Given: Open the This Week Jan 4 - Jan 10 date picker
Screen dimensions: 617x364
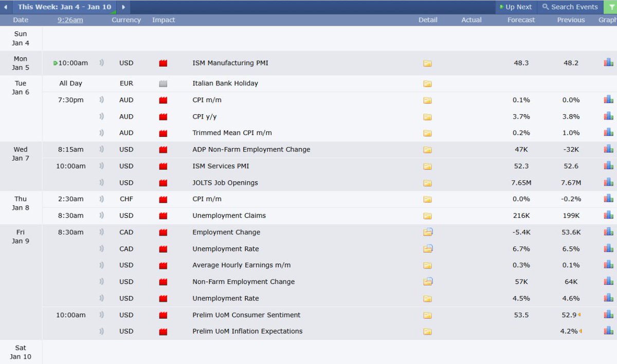Looking at the screenshot, I should point(64,7).
